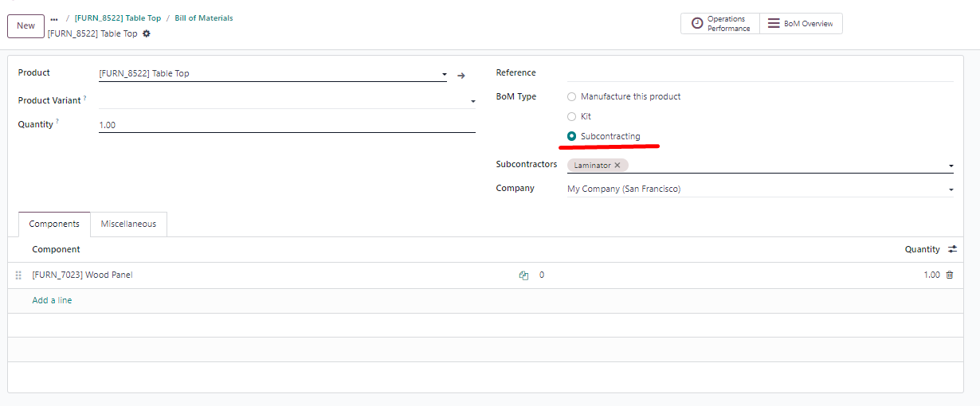This screenshot has width=980, height=406.
Task: Open the optional columns adjust icon
Action: pos(952,249)
